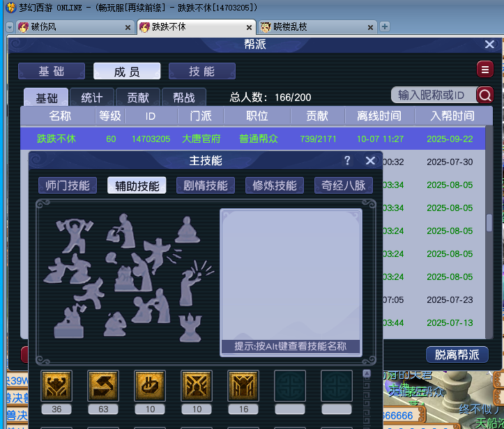The image size is (504, 429).
Task: Select the 基础 member sub-tab
Action: (x=46, y=97)
